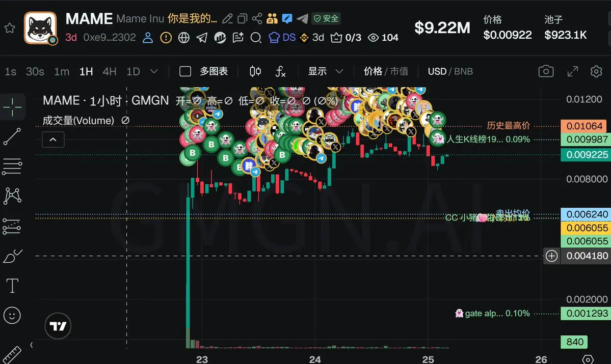This screenshot has width=611, height=364.
Task: Open the blue comment edit icon
Action: coord(287,18)
